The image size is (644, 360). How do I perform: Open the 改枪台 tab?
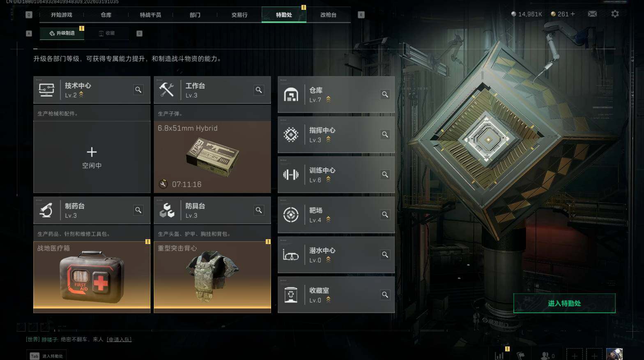pyautogui.click(x=328, y=15)
